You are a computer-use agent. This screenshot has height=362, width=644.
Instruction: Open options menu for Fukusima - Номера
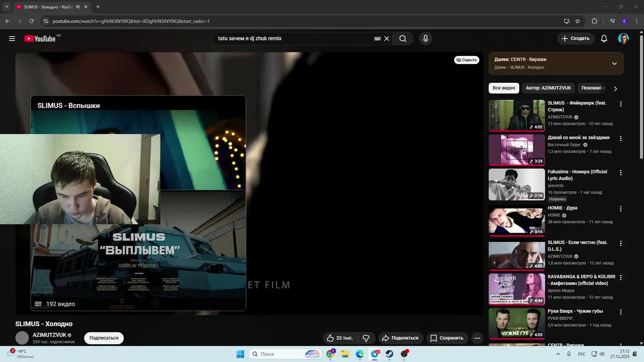pos(620,172)
